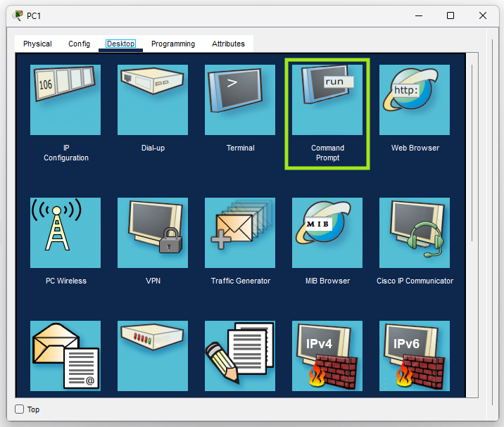Image resolution: width=504 pixels, height=427 pixels.
Task: Open the Programming tab
Action: (x=173, y=44)
